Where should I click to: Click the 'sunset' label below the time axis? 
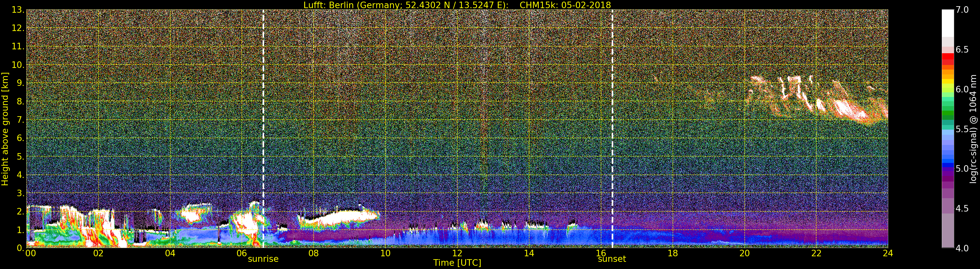[612, 259]
